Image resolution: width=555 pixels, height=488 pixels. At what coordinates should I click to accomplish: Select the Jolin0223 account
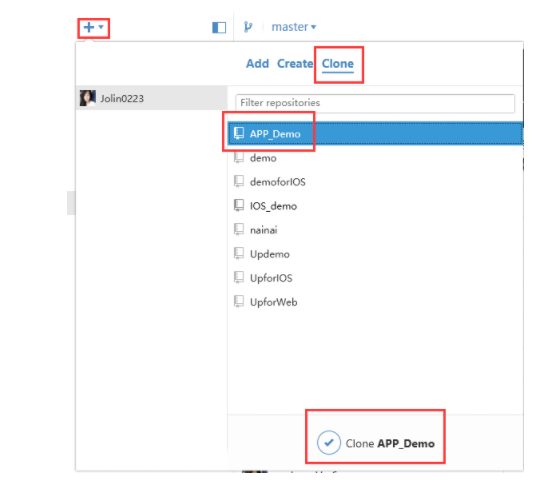point(152,98)
